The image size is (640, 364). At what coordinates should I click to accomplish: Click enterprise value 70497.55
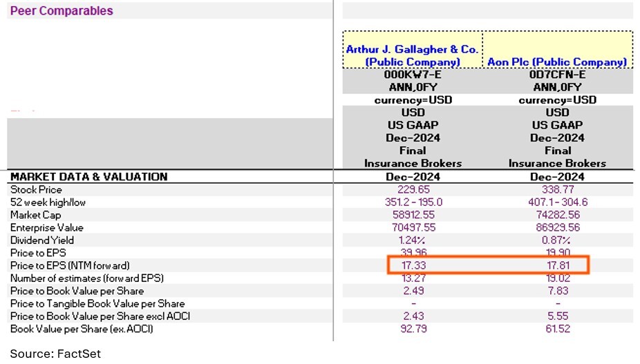tap(413, 228)
